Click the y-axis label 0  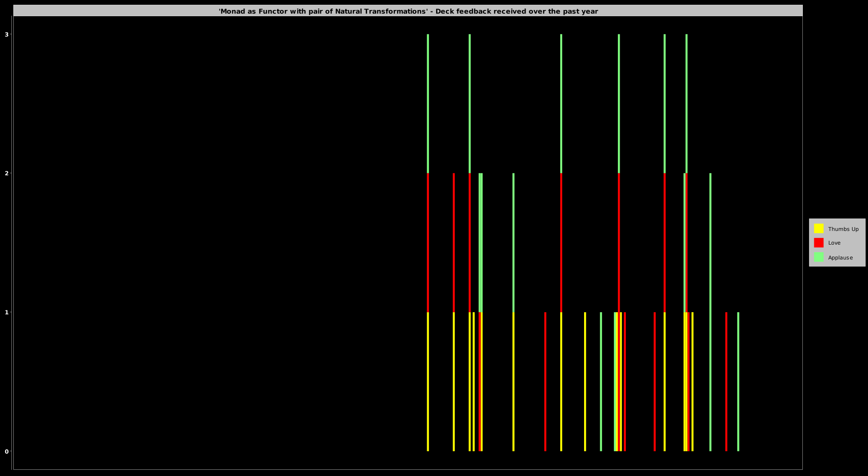tap(7, 451)
